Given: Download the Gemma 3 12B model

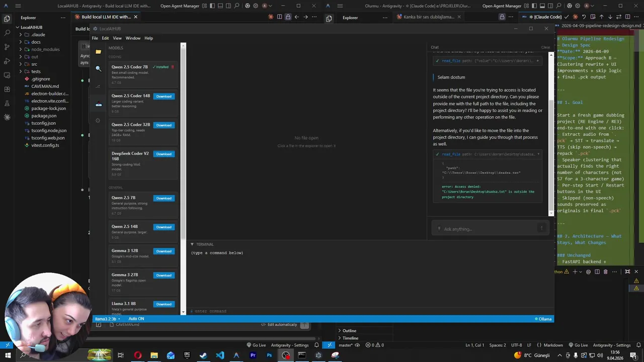Looking at the screenshot, I should tap(164, 251).
